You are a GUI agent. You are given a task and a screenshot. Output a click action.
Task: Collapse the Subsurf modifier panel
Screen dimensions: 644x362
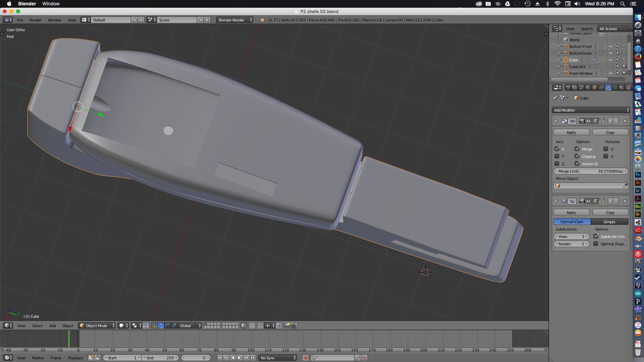point(556,201)
